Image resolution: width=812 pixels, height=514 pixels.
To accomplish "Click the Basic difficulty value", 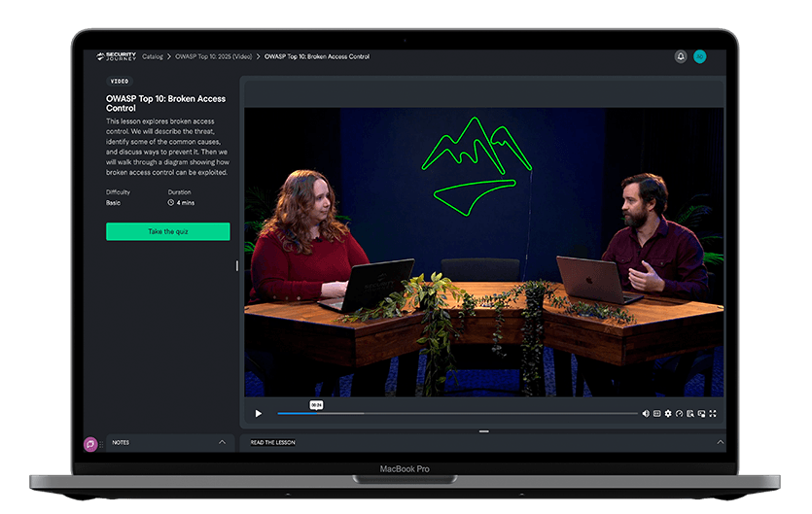I will [114, 203].
